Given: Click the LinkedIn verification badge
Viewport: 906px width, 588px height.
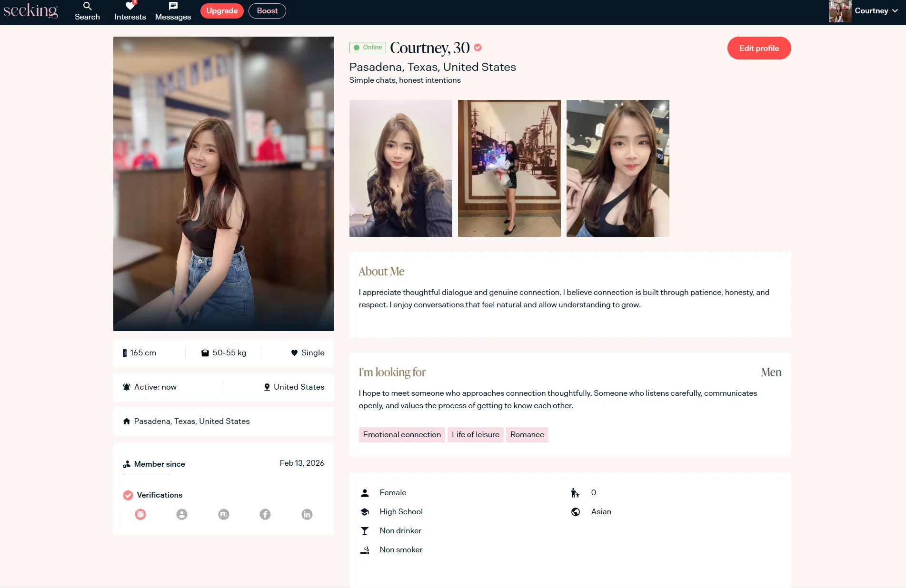Looking at the screenshot, I should [x=307, y=514].
